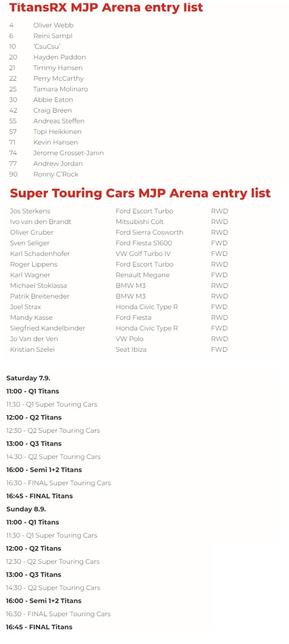The image size is (289, 644).
Task: Select Sunday's 16:00 Semi 1+2 Titans line
Action: (x=44, y=601)
